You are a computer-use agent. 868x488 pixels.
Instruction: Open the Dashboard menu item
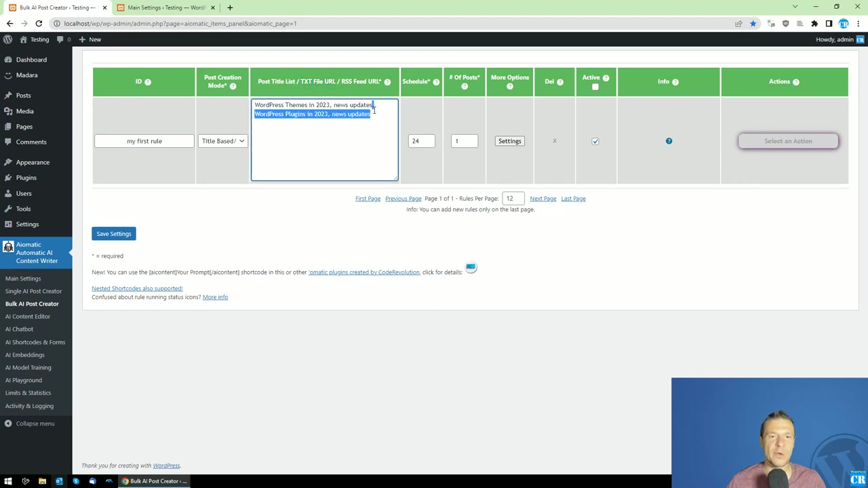31,60
